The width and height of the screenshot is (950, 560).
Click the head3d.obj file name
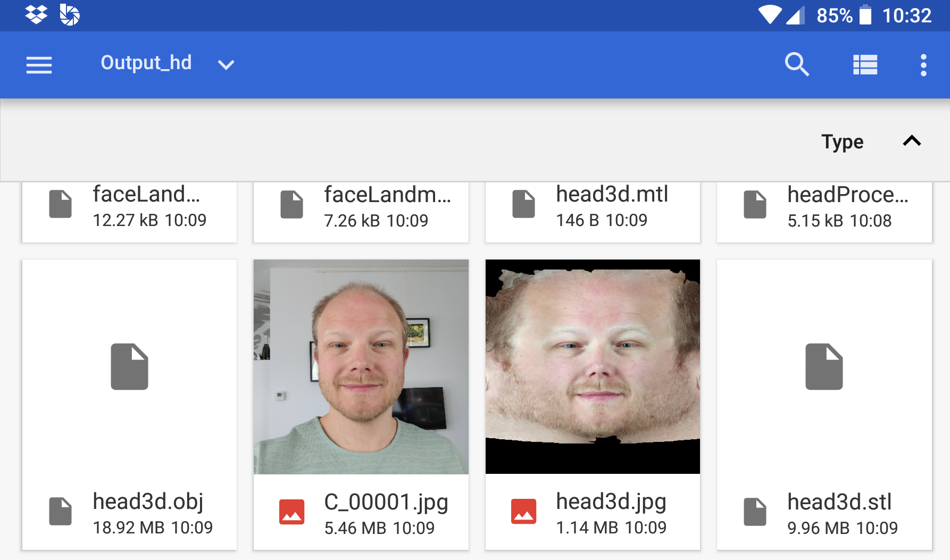click(x=148, y=502)
